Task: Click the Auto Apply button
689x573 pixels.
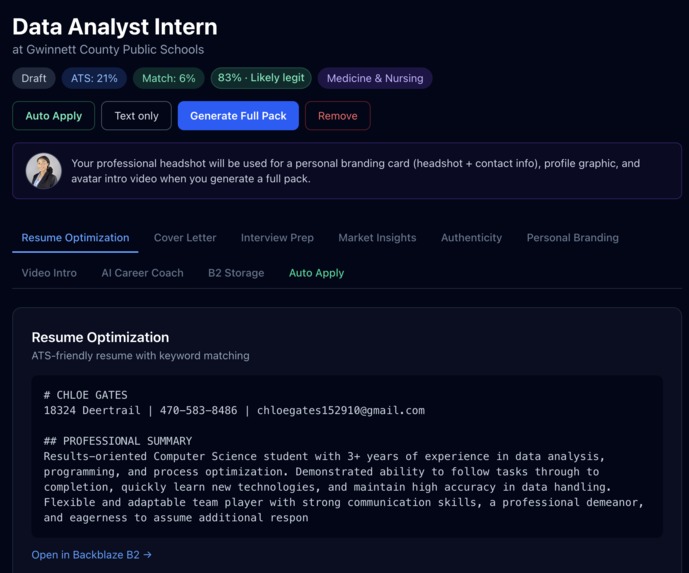Action: point(54,116)
